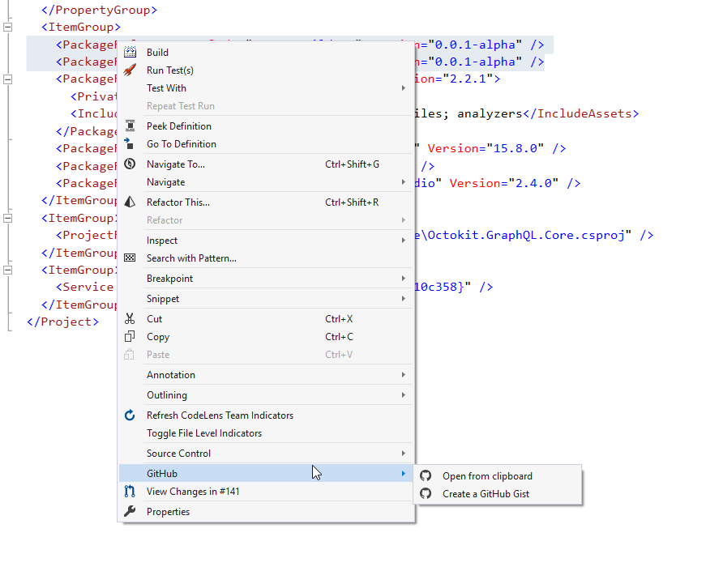This screenshot has height=588, width=723.
Task: Collapse the PackageReference 2.2.1 fold marker
Action: coord(8,79)
